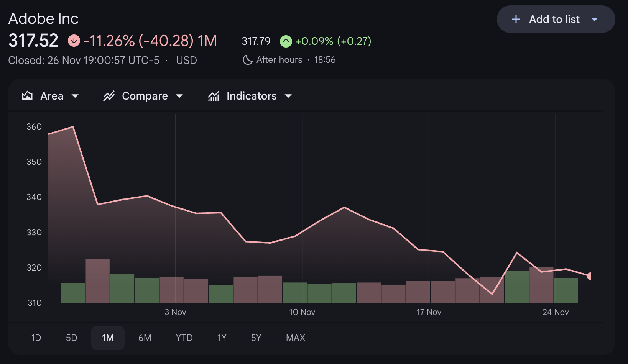Screen dimensions: 628x364
Task: Select the 5D time range tab
Action: click(x=72, y=338)
